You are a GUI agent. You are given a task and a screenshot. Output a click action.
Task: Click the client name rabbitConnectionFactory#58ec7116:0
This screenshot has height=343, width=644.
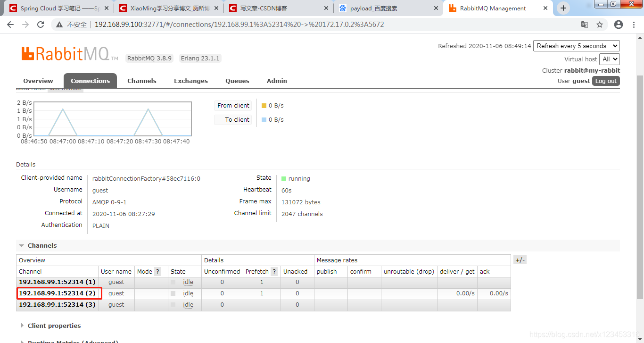[146, 179]
